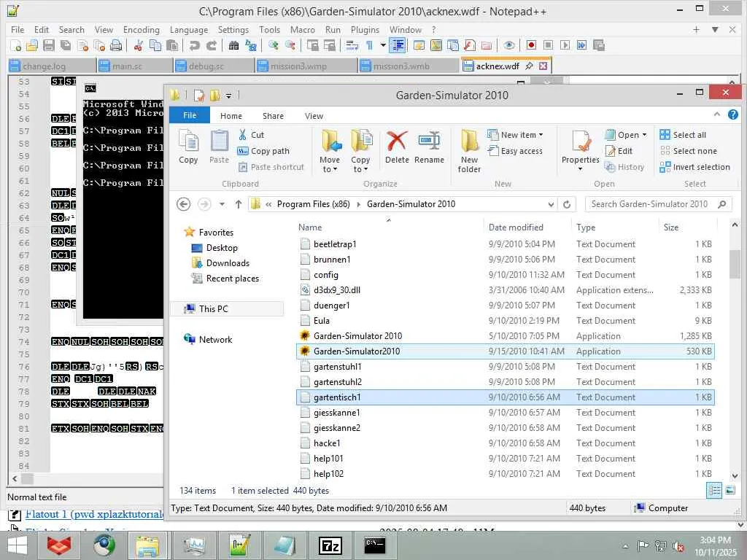Screen dimensions: 747x560
Task: Pin the acknex.wdf tab
Action: click(x=529, y=66)
